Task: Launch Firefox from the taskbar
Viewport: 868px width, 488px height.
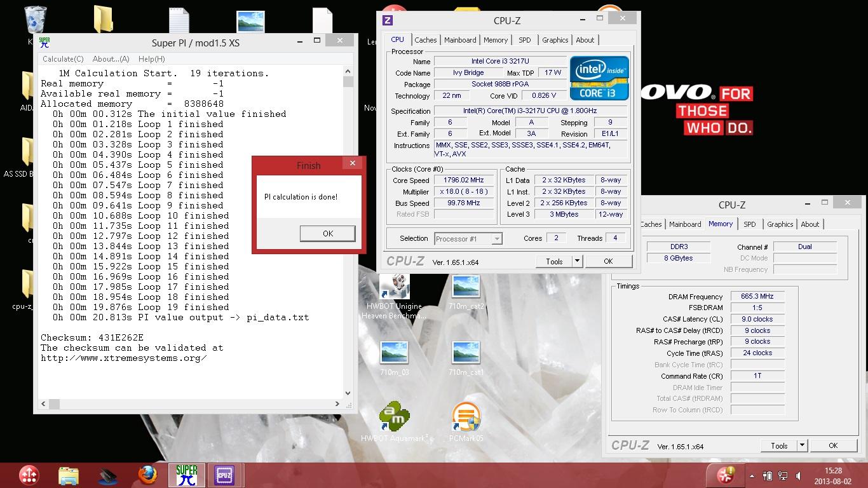Action: tap(147, 475)
